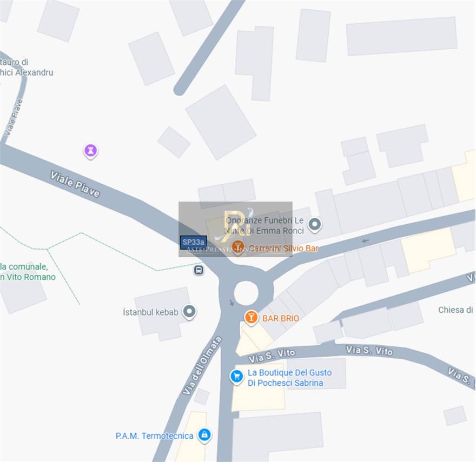Click the SP33a road shield
This screenshot has width=476, height=462.
(194, 243)
